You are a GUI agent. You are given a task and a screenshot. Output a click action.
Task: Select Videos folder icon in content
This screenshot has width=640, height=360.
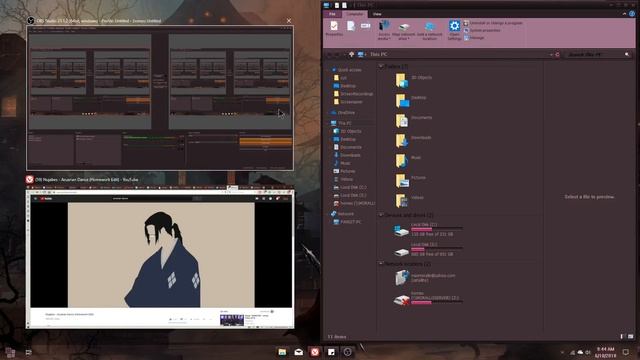(402, 200)
